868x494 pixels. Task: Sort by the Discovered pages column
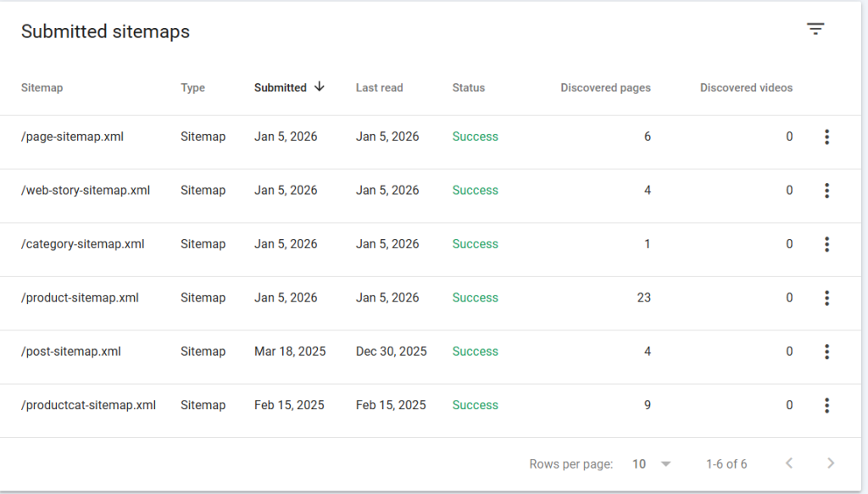coord(605,87)
